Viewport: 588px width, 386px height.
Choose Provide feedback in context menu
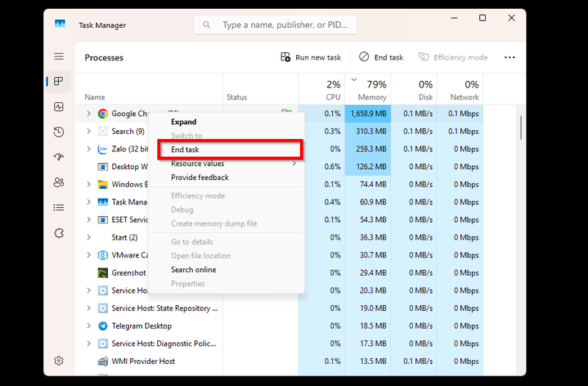click(x=226, y=177)
